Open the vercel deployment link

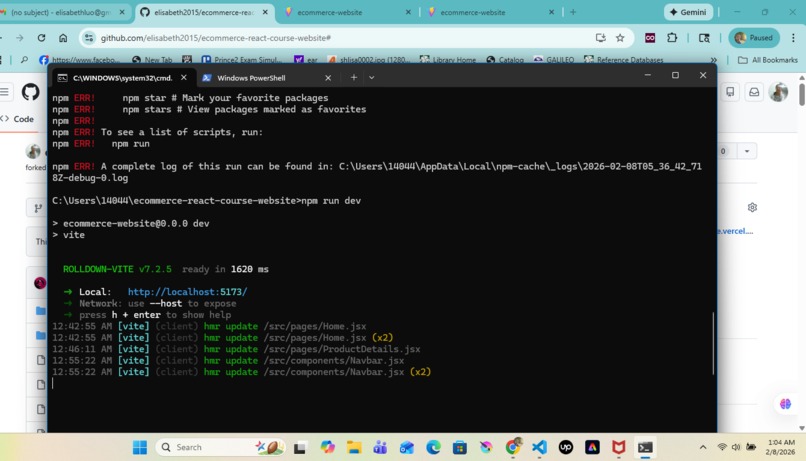[x=736, y=231]
